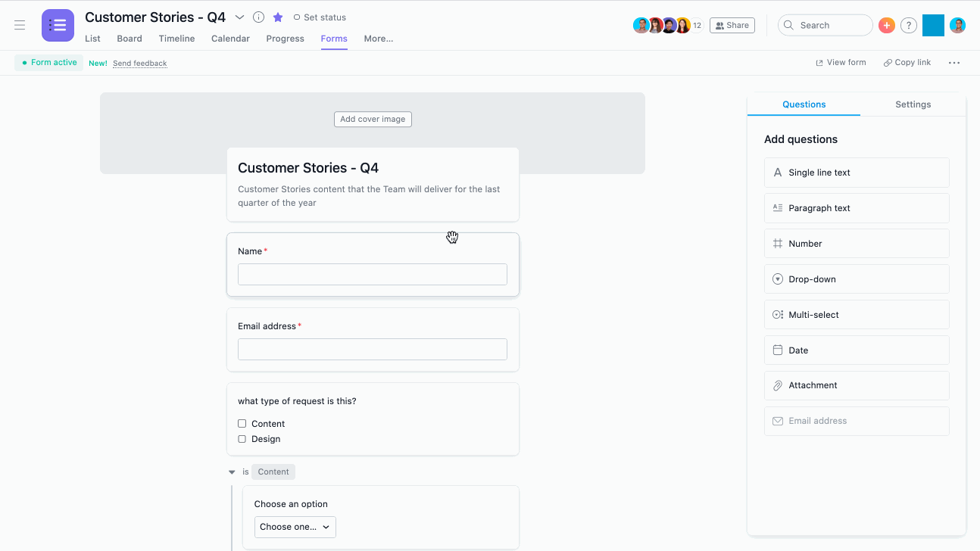980x551 pixels.
Task: Click inside the Name input field
Action: 372,274
